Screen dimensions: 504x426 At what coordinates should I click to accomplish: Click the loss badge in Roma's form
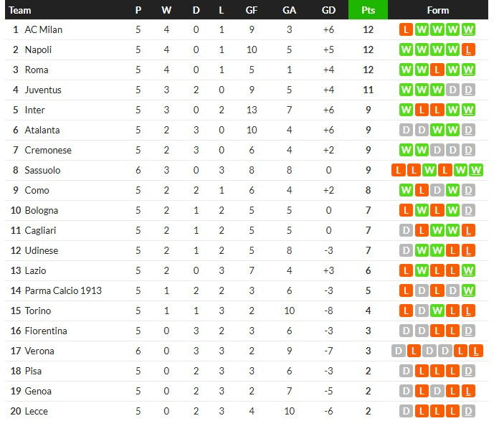point(437,70)
